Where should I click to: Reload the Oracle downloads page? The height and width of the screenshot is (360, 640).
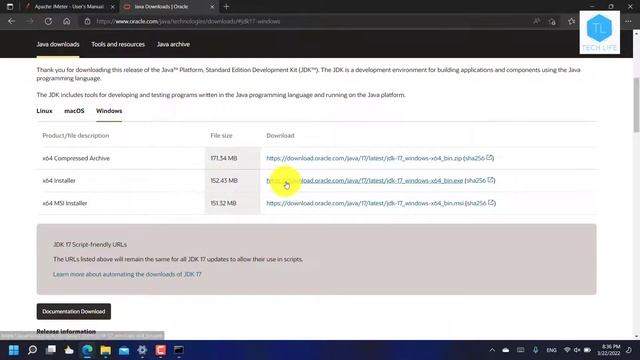48,21
